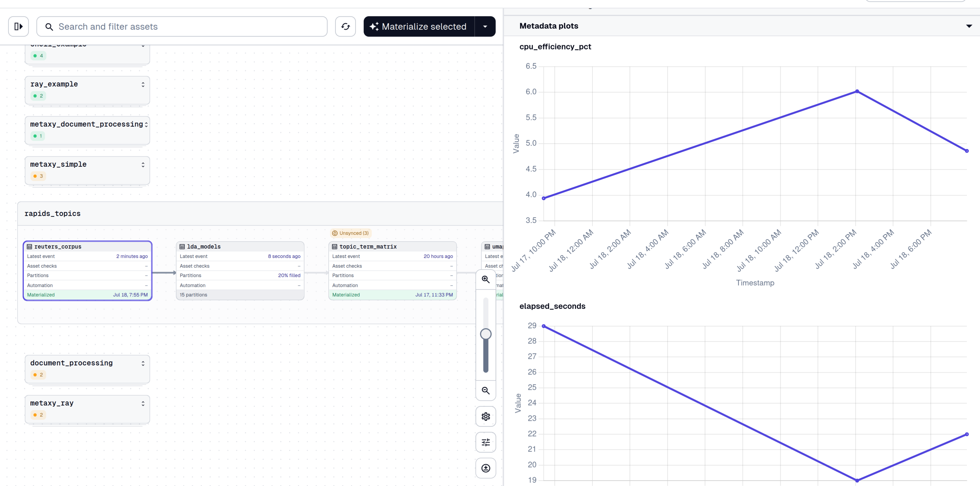Select the lda_models asset node
980x486 pixels.
(240, 271)
